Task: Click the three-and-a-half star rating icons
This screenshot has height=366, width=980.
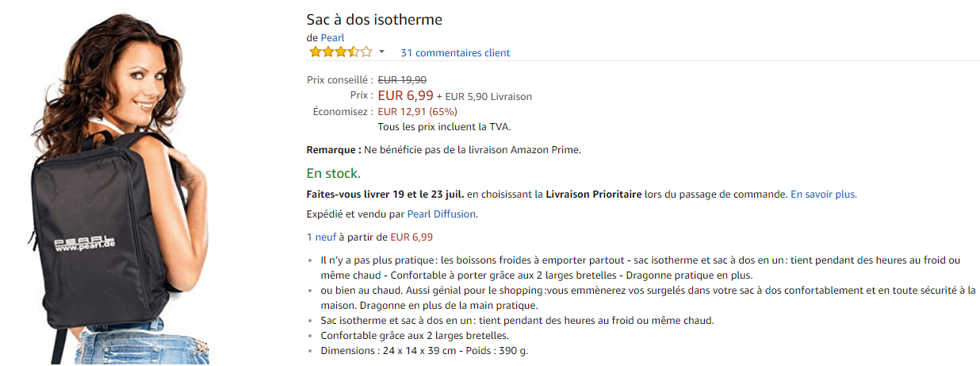Action: coord(339,52)
